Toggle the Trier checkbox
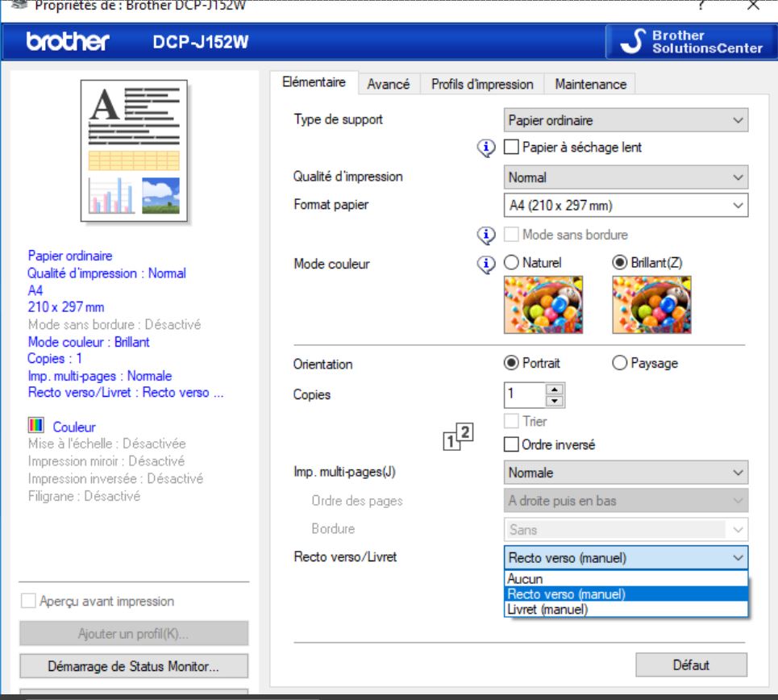This screenshot has width=778, height=700. point(511,421)
